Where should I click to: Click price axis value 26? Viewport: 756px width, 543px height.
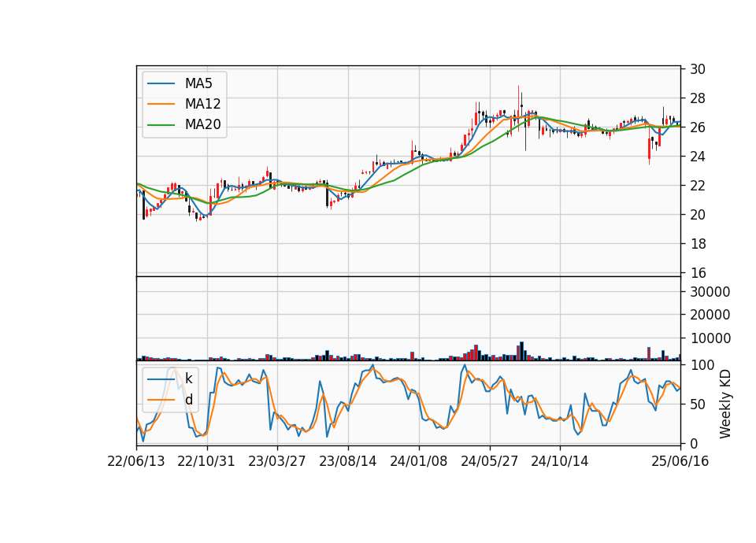697,127
